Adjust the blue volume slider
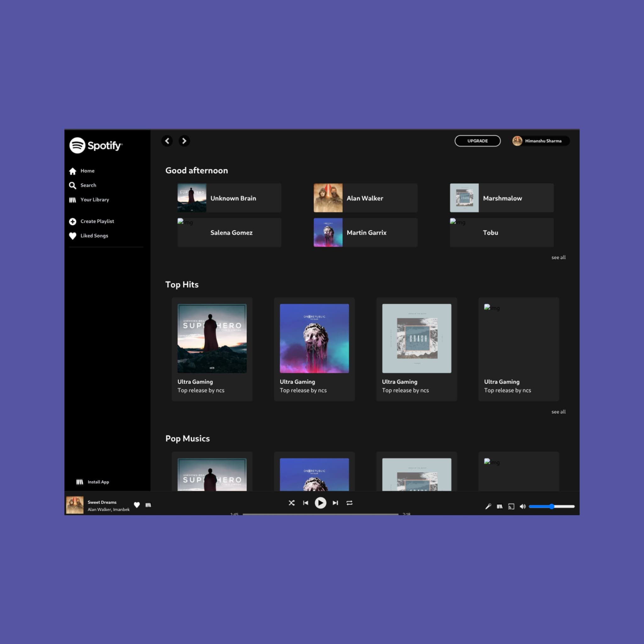Viewport: 644px width, 644px height. [x=552, y=506]
